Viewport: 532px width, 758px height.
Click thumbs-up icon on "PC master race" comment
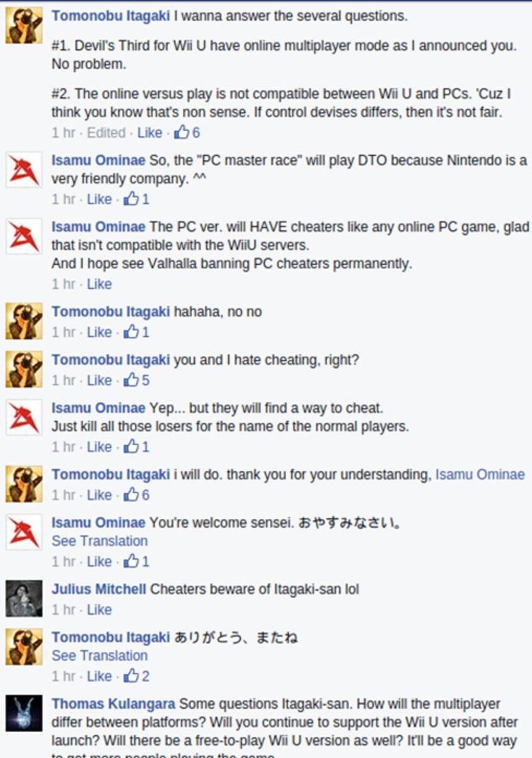131,199
